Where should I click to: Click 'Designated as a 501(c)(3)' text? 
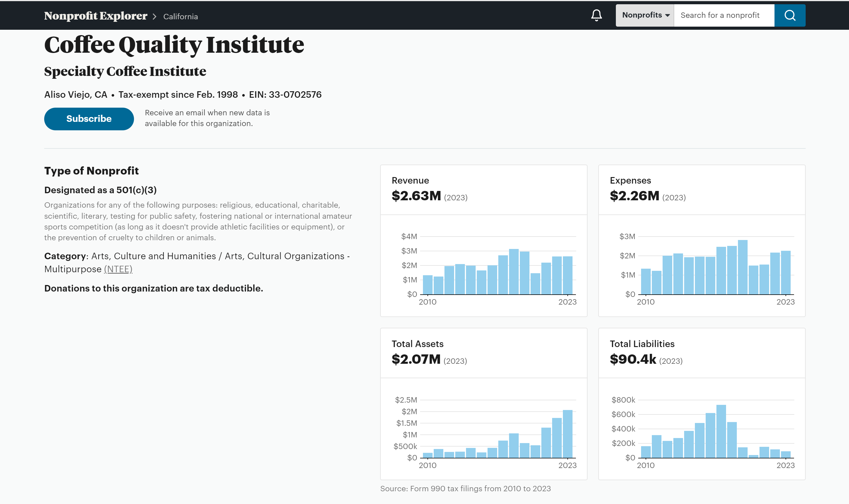(x=101, y=190)
